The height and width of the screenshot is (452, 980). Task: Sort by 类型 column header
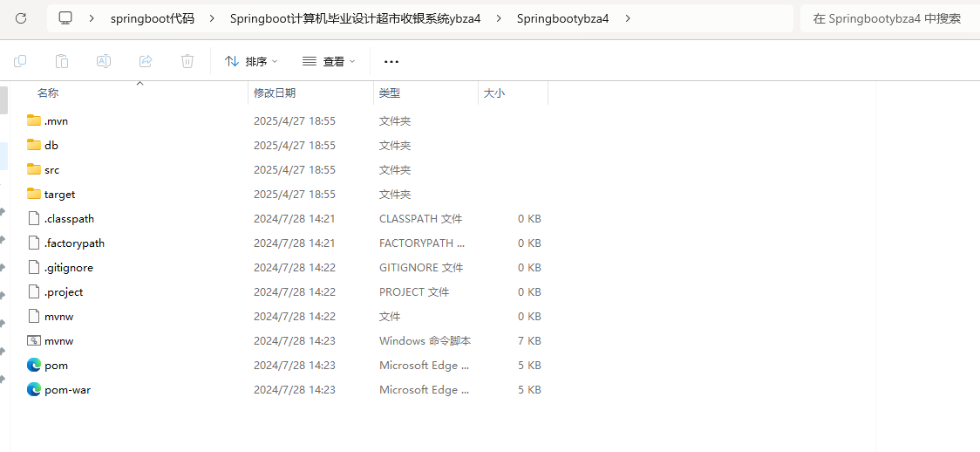pyautogui.click(x=390, y=93)
